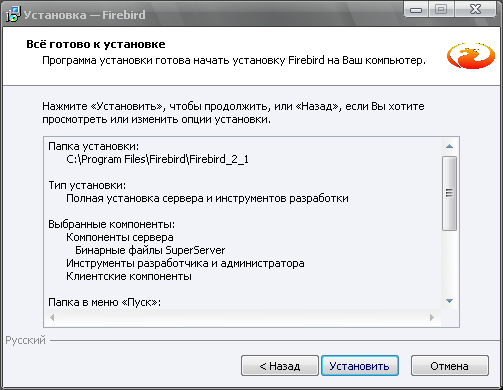This screenshot has height=390, width=503.
Task: Click the Firebird phoenix logo
Action: click(x=471, y=56)
